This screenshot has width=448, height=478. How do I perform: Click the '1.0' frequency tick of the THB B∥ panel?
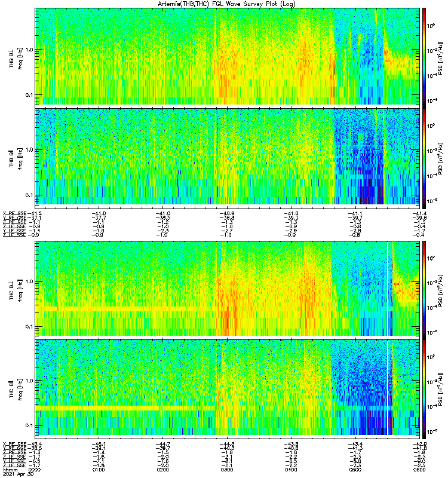pyautogui.click(x=29, y=150)
